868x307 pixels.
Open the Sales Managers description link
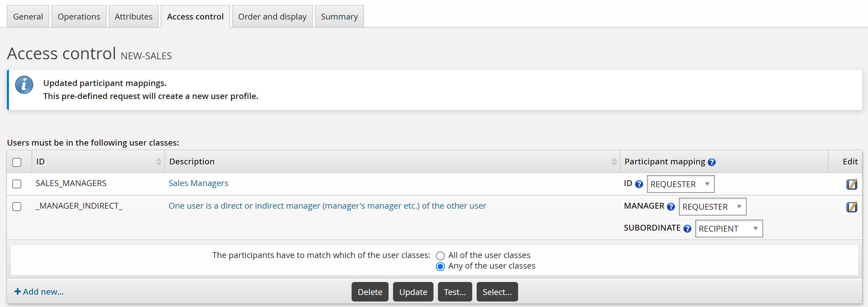point(198,183)
